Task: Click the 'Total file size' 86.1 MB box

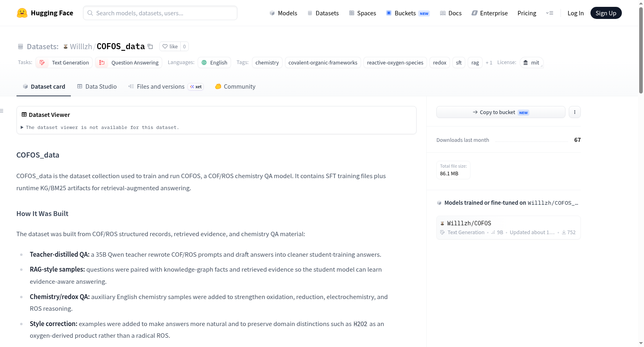Action: click(453, 170)
